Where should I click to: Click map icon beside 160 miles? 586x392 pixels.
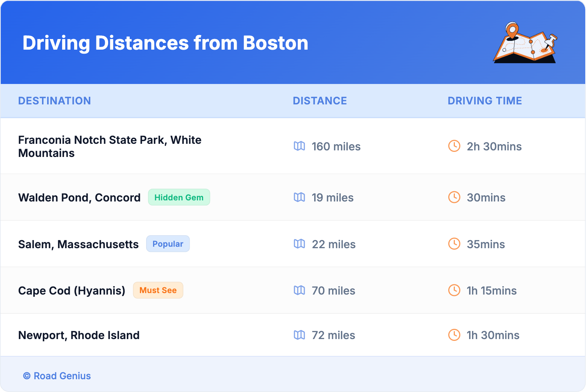299,146
